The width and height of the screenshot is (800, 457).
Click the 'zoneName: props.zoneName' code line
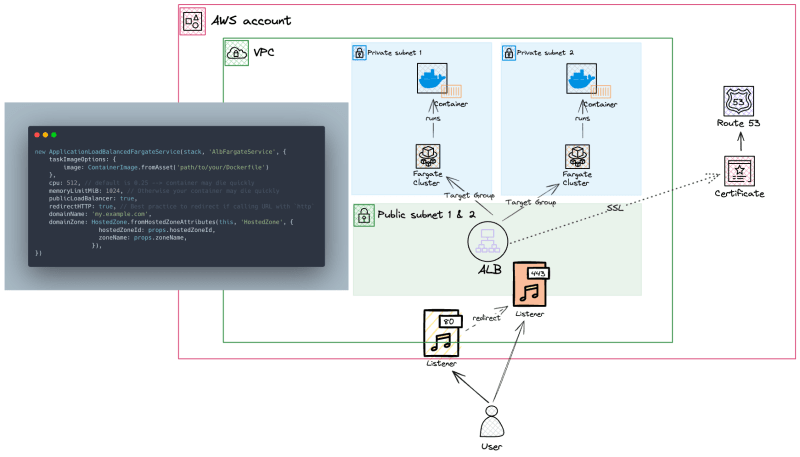coord(143,238)
